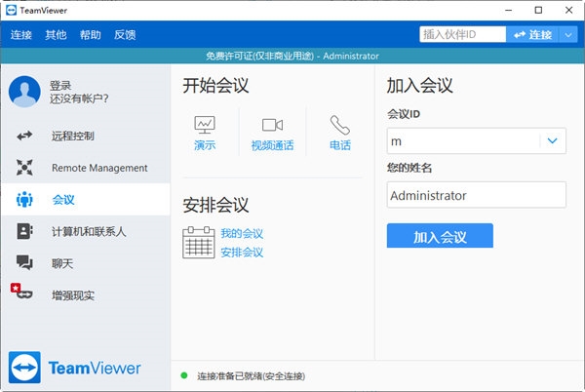Switch to the Remote Management tab
This screenshot has width=585, height=392.
click(x=86, y=168)
